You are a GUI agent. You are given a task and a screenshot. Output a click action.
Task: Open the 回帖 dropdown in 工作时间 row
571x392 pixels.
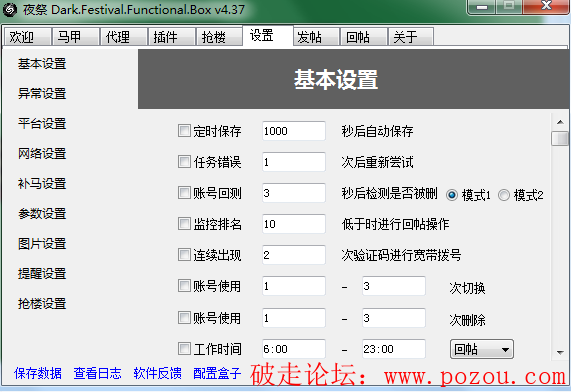482,349
